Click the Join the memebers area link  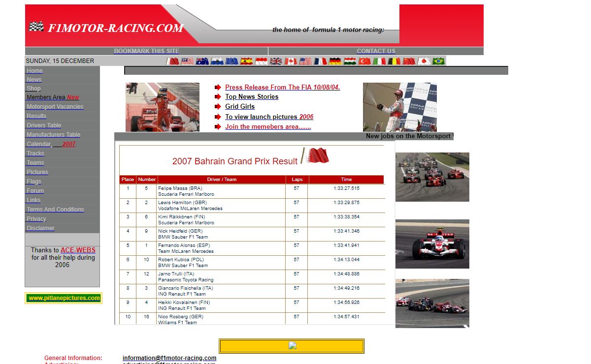268,127
